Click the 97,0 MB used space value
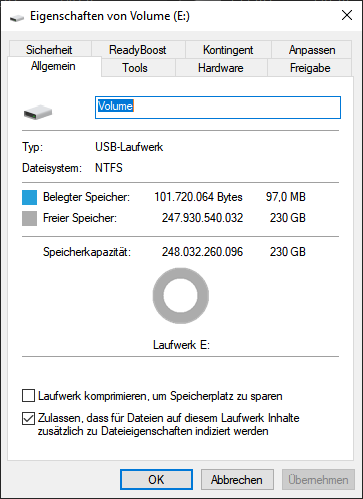This screenshot has height=499, width=363. 286,197
